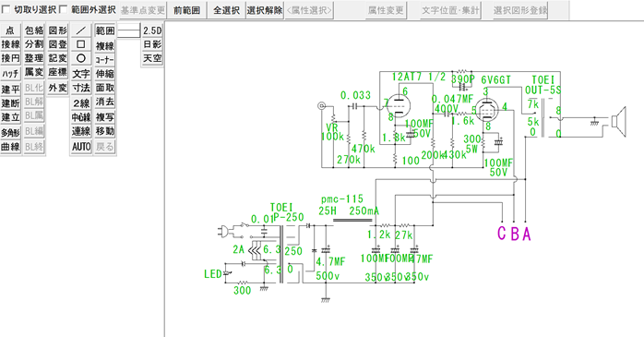
Task: Select the 移動 move tool
Action: pos(105,131)
